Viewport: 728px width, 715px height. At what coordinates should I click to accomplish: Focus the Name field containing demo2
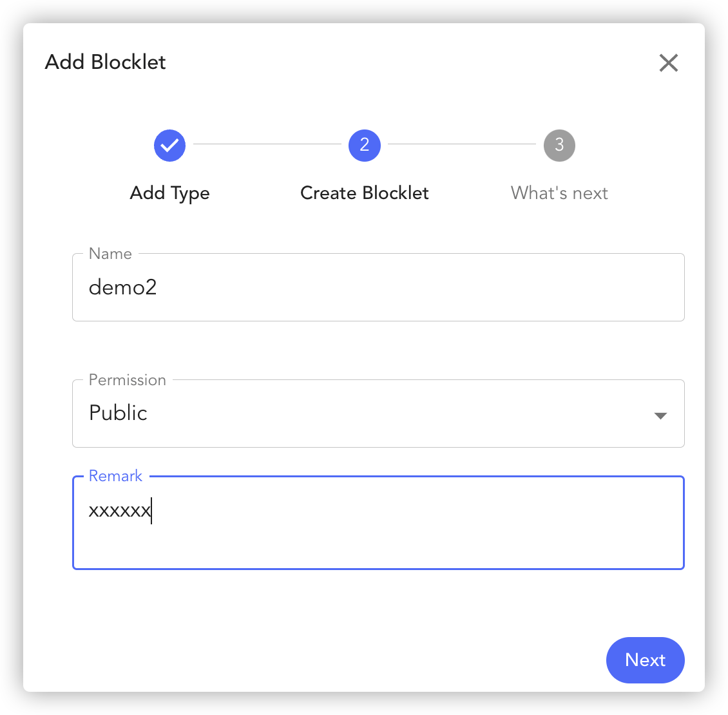pyautogui.click(x=378, y=287)
